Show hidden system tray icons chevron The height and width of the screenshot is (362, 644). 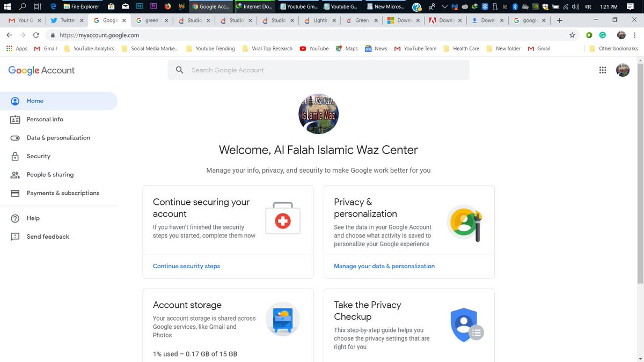(444, 6)
